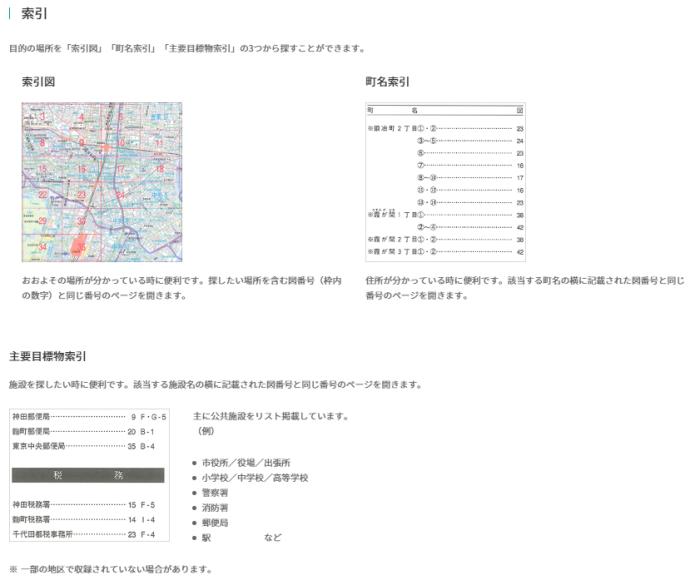
Task: Click the 図 column header in town index
Action: (x=520, y=110)
